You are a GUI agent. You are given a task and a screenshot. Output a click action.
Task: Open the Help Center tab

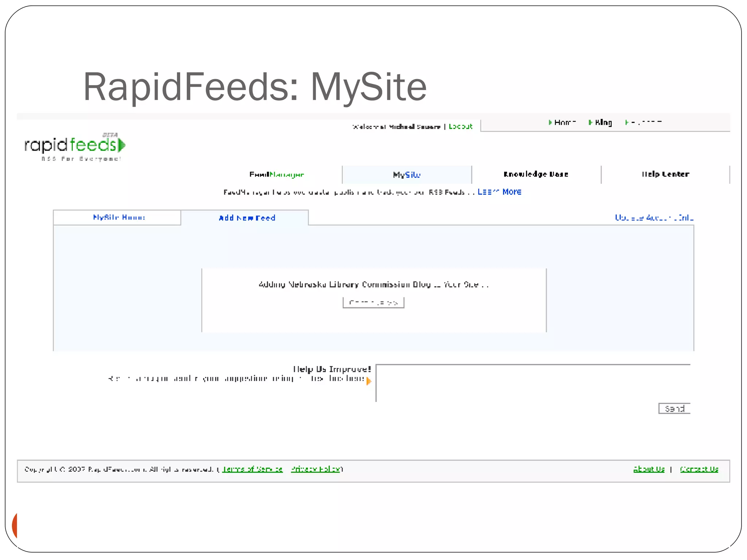coord(665,174)
